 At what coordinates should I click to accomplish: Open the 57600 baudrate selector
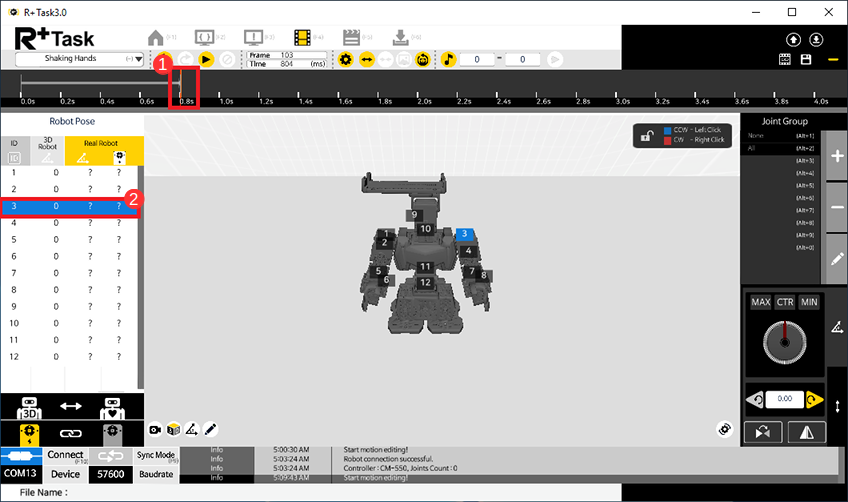tap(110, 473)
